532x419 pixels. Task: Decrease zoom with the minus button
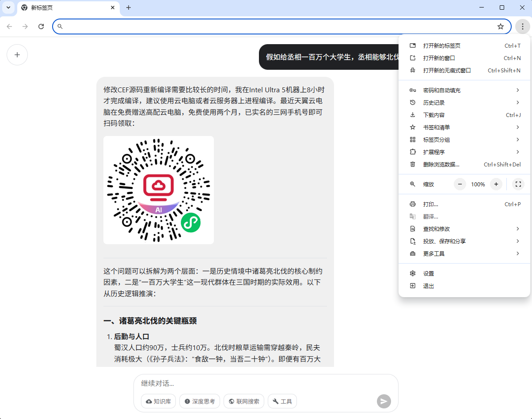coord(460,184)
